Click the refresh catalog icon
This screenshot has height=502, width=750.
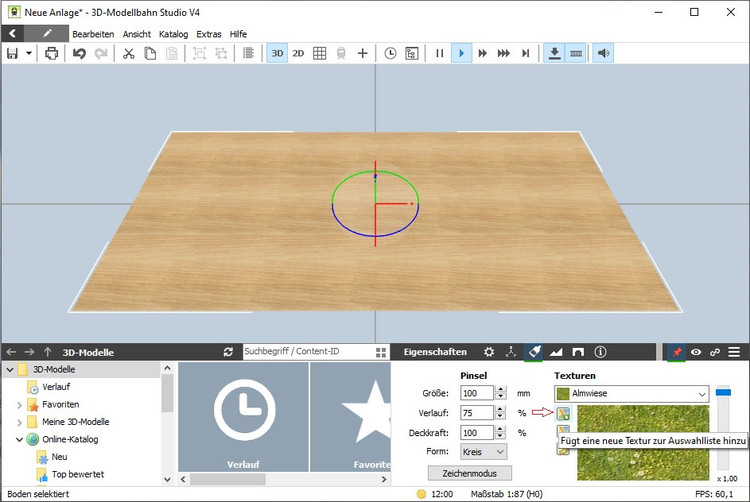click(x=228, y=352)
